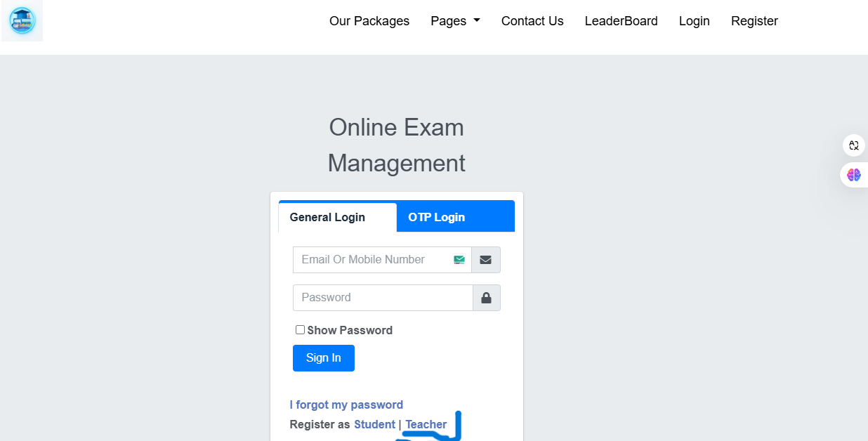Click the I forgot my password link
Screen dimensions: 868x441
pos(346,404)
